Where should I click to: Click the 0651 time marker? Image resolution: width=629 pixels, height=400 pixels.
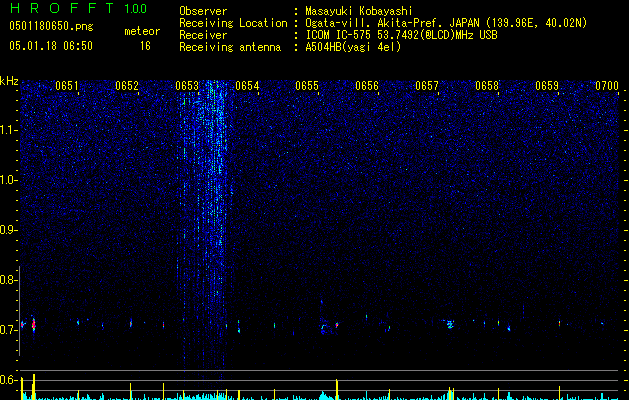[67, 86]
